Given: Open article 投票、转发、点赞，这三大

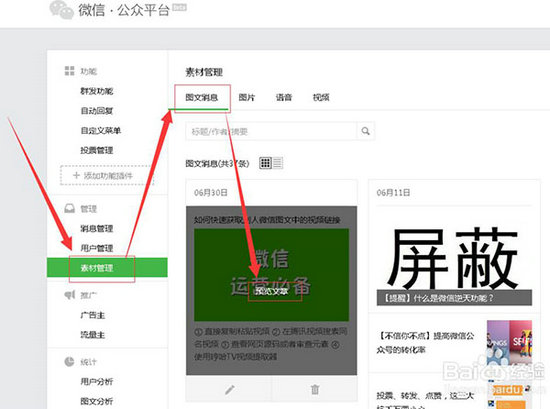Looking at the screenshot, I should point(425,396).
